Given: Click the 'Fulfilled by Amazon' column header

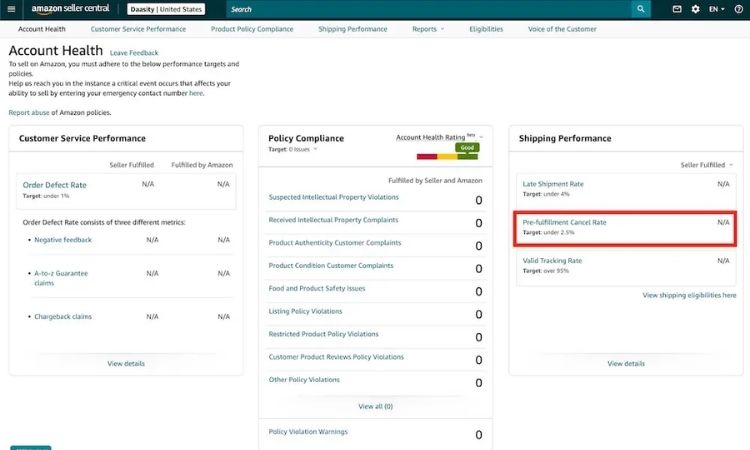Looking at the screenshot, I should (x=202, y=165).
